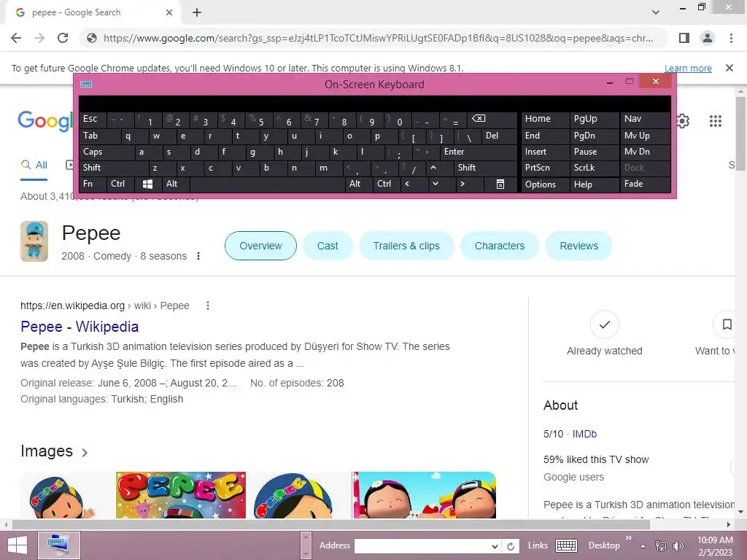Expand the Desktop toolbar chevron in taskbar

[x=628, y=538]
